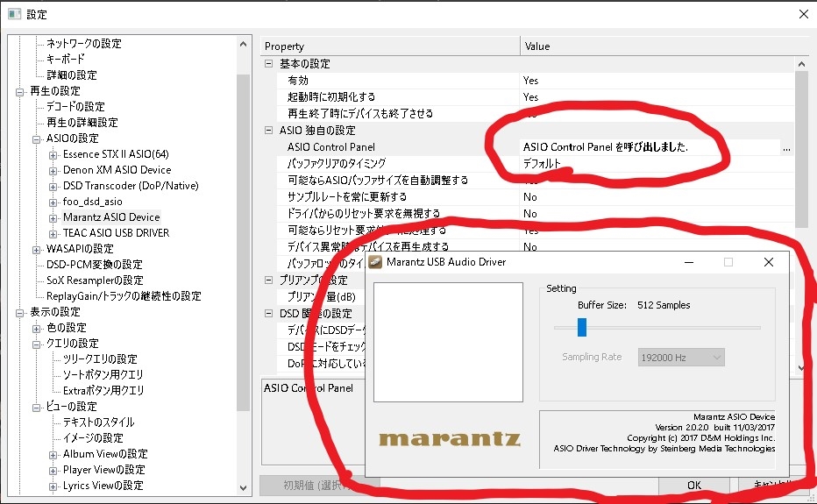817x504 pixels.
Task: Click the 起動時に初期化する Yes value
Action: click(x=657, y=97)
